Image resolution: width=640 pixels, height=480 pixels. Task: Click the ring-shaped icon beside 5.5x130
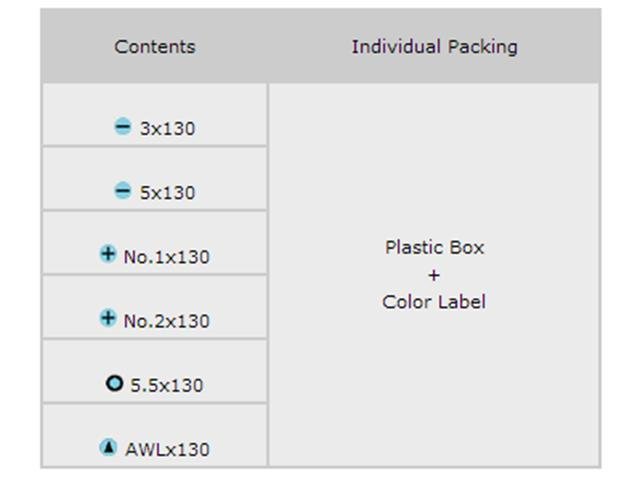(114, 383)
